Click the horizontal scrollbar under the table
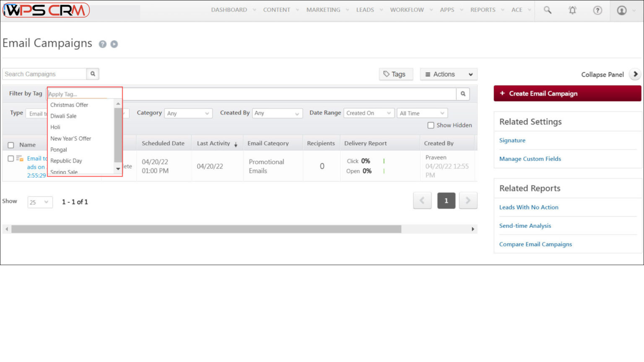The height and width of the screenshot is (362, 644). click(206, 229)
